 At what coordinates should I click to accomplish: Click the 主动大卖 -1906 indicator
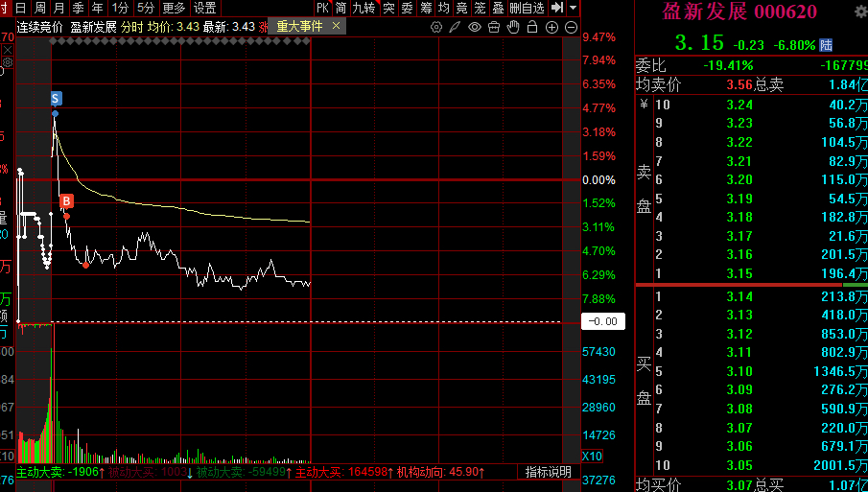60,472
